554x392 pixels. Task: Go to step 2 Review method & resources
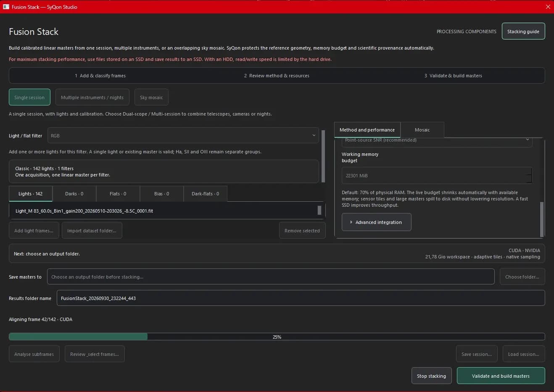277,76
